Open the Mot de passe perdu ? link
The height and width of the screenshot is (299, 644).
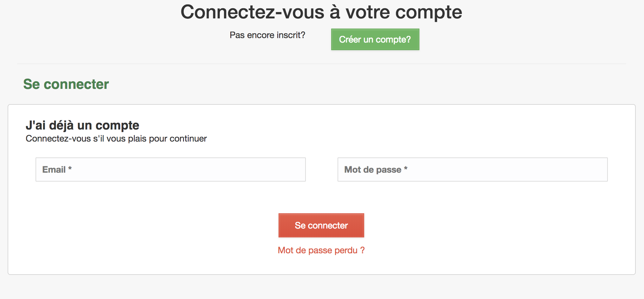tap(321, 250)
